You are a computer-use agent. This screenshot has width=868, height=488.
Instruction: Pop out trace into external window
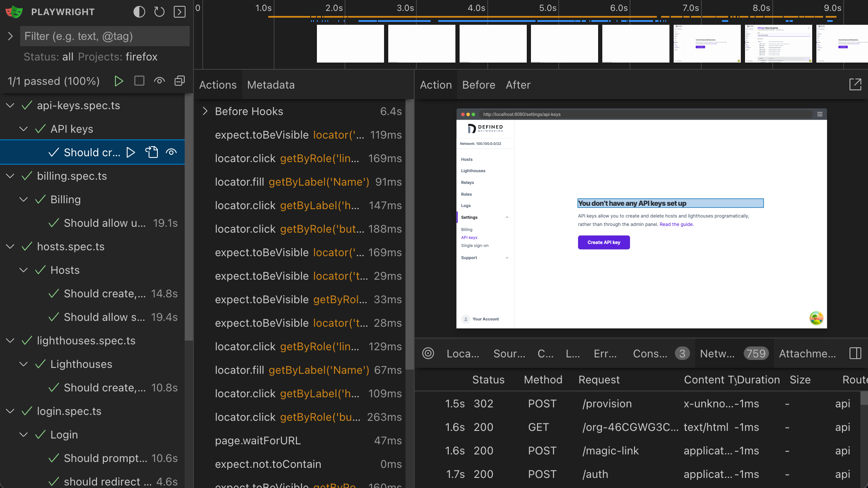pyautogui.click(x=856, y=84)
